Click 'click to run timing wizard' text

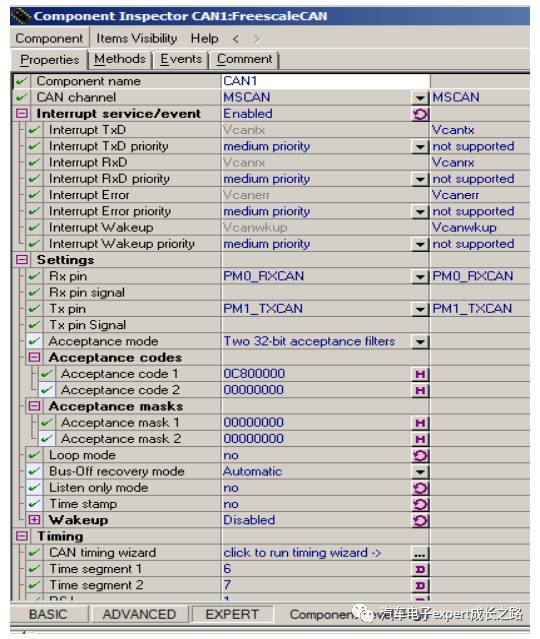302,553
